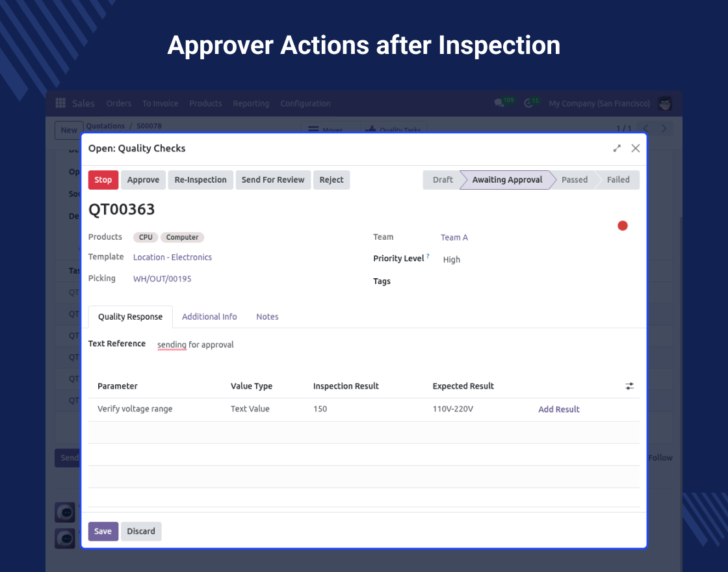The image size is (728, 572).
Task: Click the Add Result link
Action: pyautogui.click(x=558, y=409)
